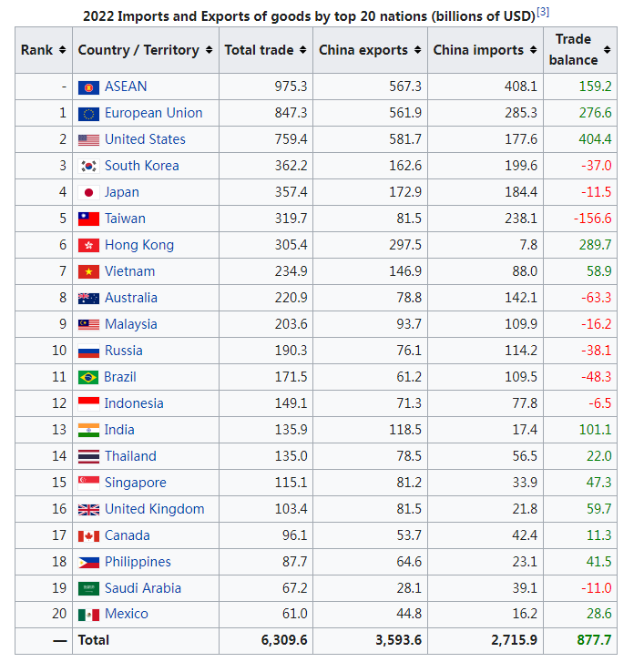Image resolution: width=644 pixels, height=662 pixels.
Task: Sort by China exports column arrows
Action: [417, 50]
